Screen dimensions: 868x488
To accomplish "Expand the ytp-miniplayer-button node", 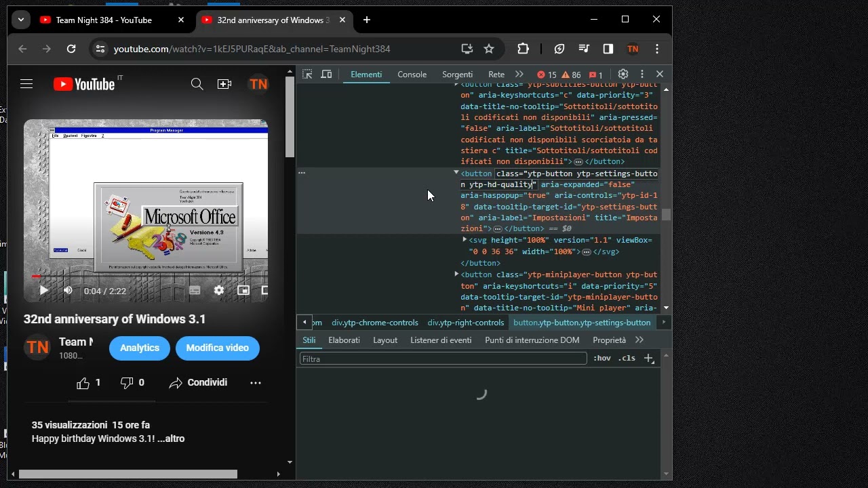I will pos(456,274).
